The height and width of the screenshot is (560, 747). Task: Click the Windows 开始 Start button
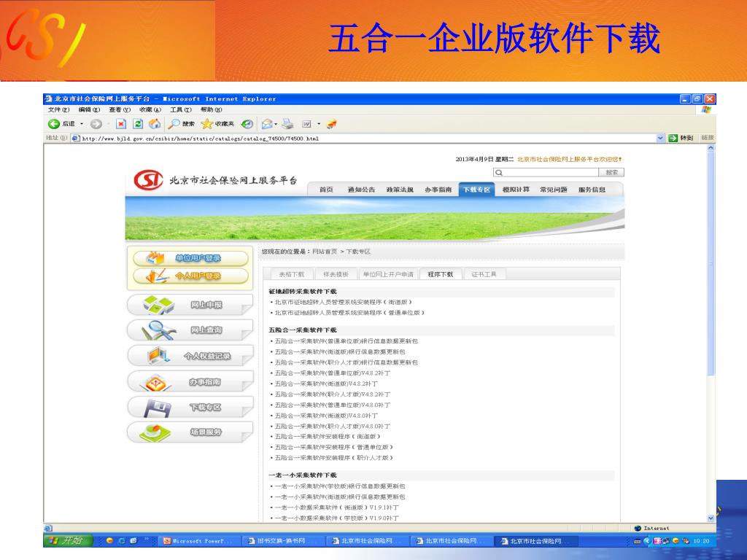pos(66,540)
